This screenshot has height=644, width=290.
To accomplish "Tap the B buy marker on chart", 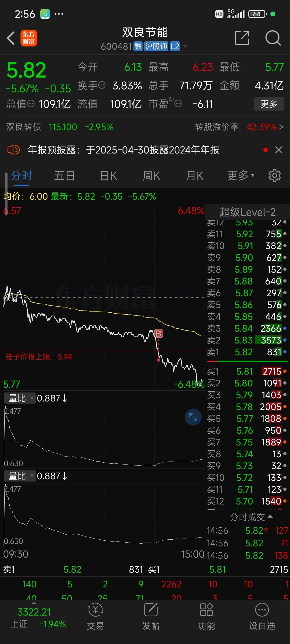I will pyautogui.click(x=158, y=334).
